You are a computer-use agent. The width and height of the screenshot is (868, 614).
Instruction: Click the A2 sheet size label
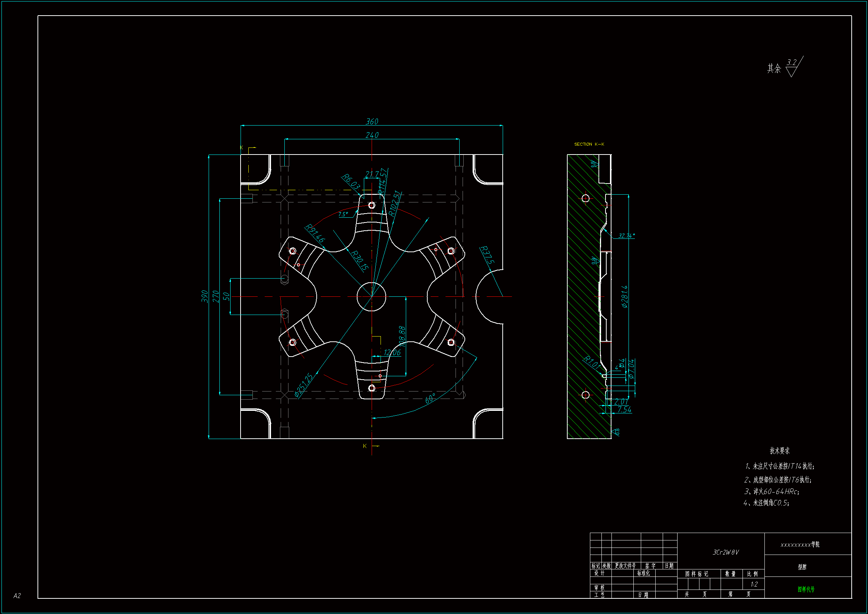pos(17,595)
